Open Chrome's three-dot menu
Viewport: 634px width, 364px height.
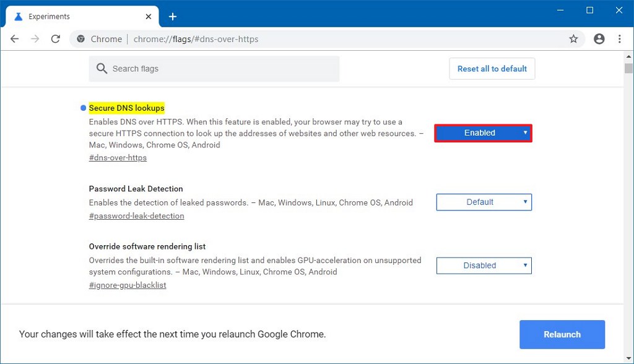tap(619, 39)
